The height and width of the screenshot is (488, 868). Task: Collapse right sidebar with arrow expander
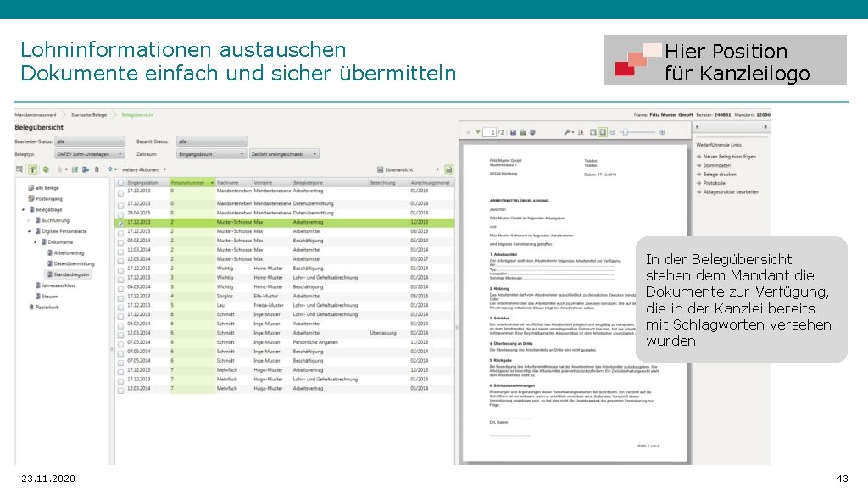pyautogui.click(x=697, y=127)
